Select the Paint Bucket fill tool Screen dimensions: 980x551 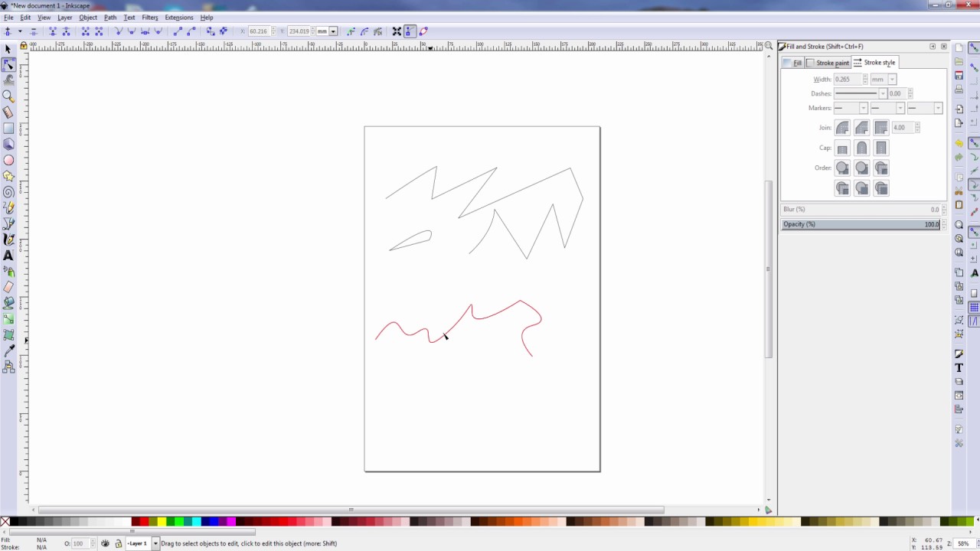point(8,303)
